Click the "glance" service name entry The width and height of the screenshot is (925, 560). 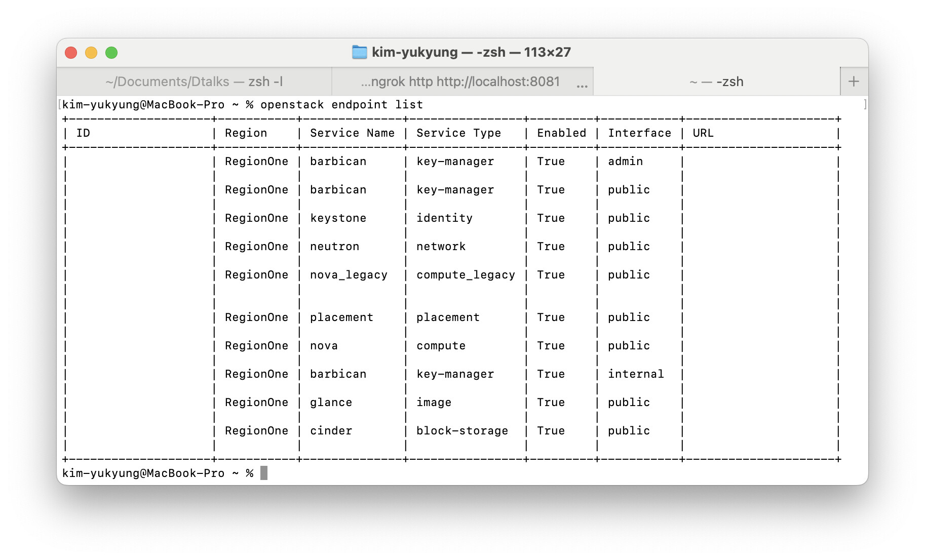tap(331, 403)
